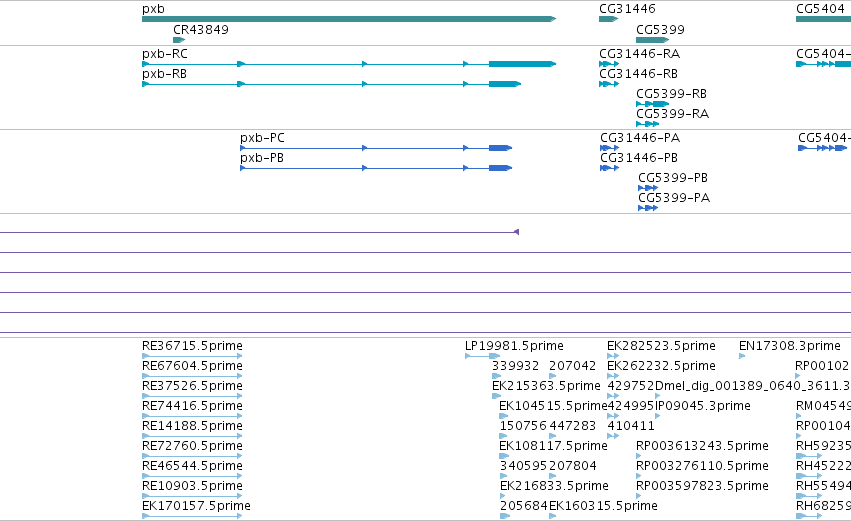Screen dimensions: 851x521
Task: Open the RE74416.5prime EST label
Action: click(192, 406)
